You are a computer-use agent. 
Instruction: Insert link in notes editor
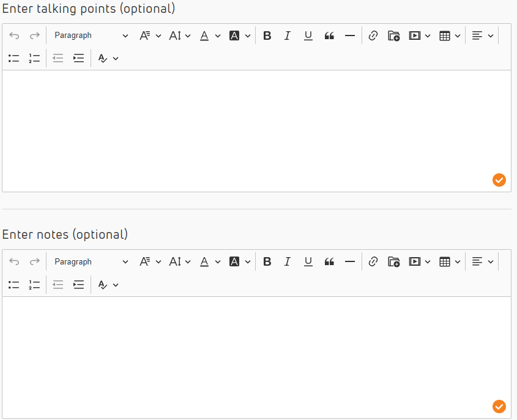pyautogui.click(x=373, y=261)
